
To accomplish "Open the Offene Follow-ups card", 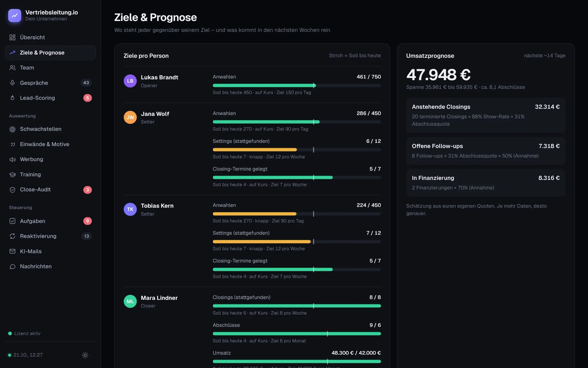I will 486,151.
